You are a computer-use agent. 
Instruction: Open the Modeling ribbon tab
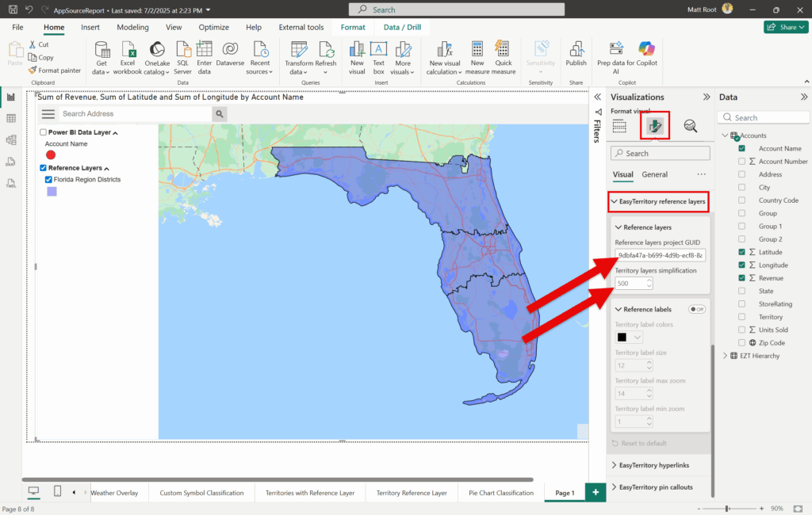point(132,27)
